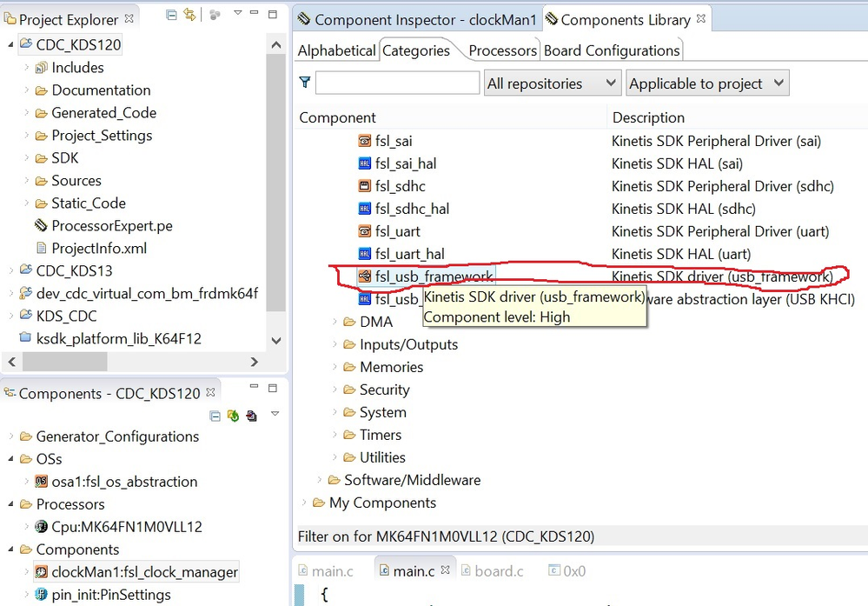
Task: Click ProcessorExpert.pe file icon
Action: 41,225
